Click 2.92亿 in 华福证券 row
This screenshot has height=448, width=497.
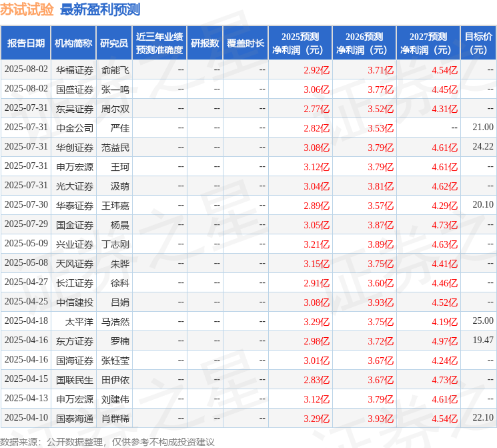pyautogui.click(x=316, y=70)
